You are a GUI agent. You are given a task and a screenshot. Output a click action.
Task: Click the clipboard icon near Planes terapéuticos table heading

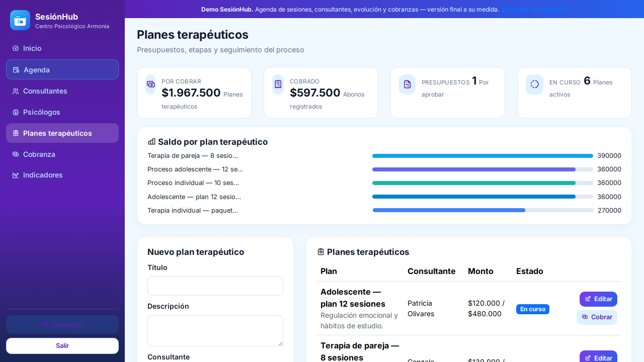320,252
